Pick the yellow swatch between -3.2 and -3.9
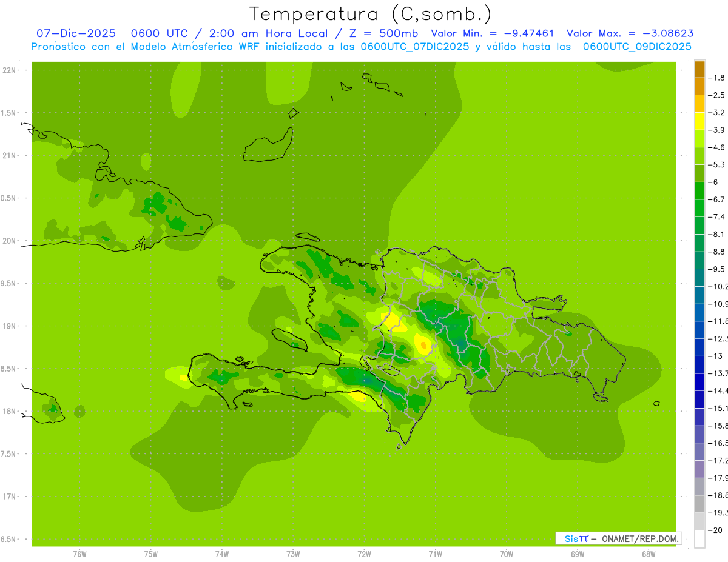This screenshot has width=728, height=562. pos(699,121)
